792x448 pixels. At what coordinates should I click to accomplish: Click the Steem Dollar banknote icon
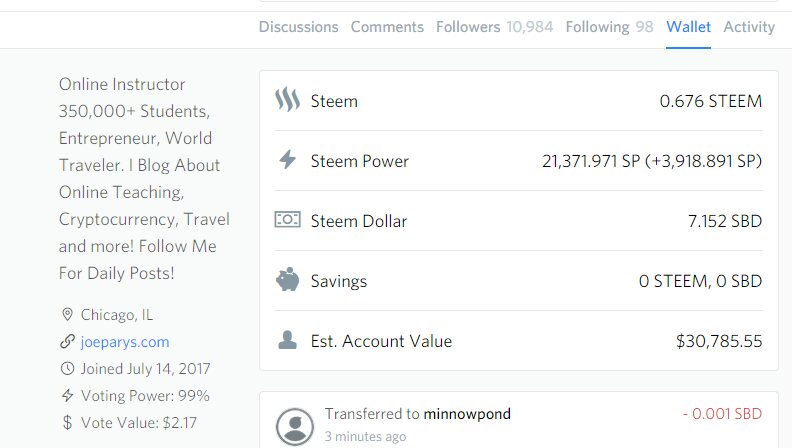[x=287, y=220]
